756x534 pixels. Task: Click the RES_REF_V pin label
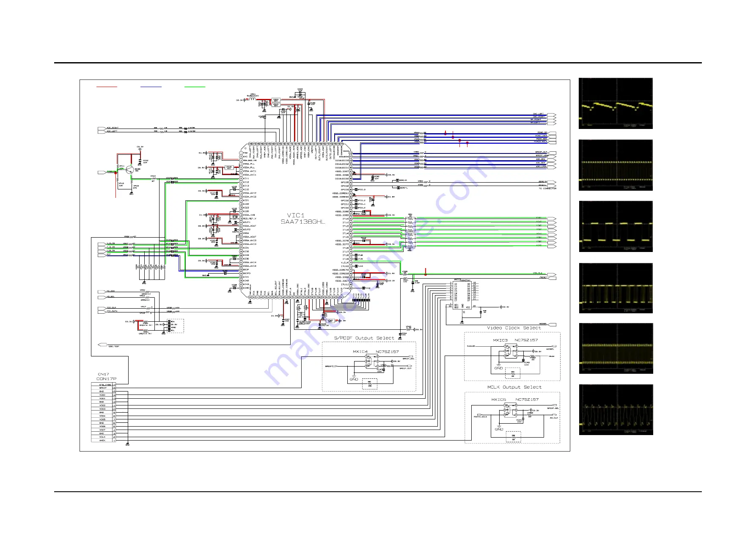coord(249,219)
